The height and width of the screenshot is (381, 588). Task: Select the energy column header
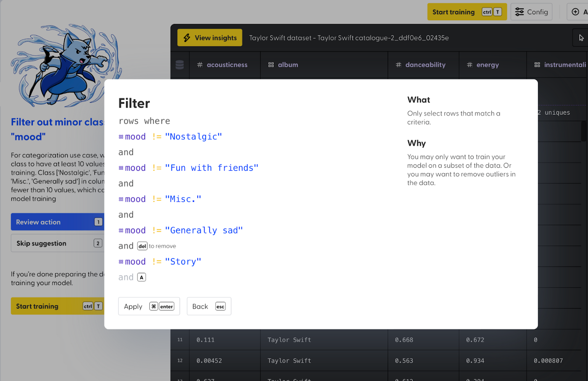(493, 65)
